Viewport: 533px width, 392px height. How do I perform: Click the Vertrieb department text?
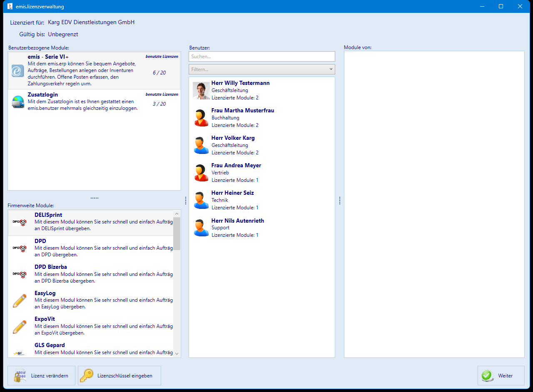coord(220,173)
